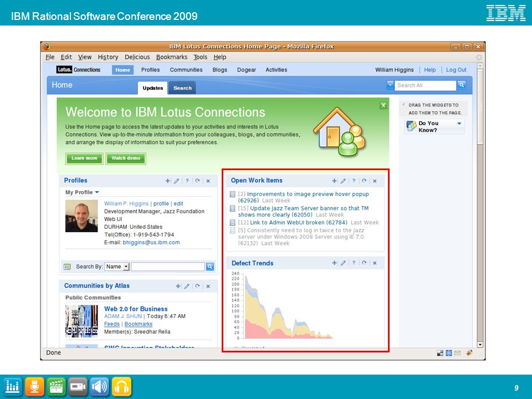Click the Do You Know widget icon
Screen dimensions: 532x399
pos(411,126)
